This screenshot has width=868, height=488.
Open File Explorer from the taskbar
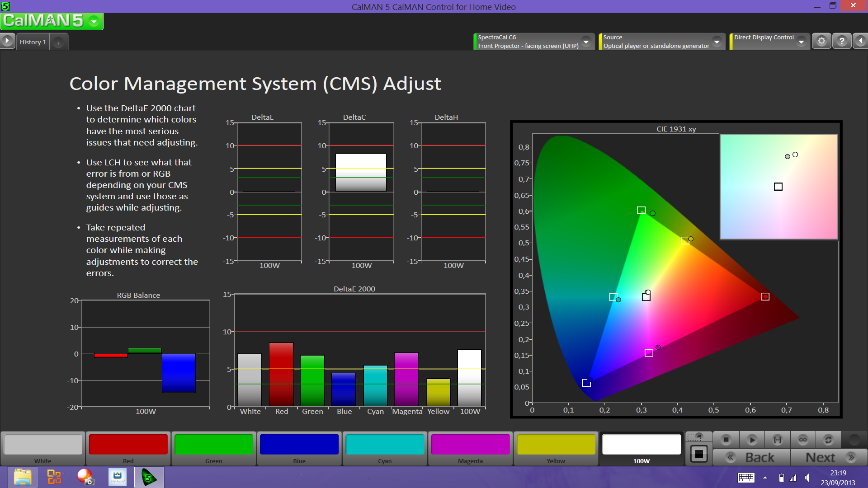tap(23, 477)
